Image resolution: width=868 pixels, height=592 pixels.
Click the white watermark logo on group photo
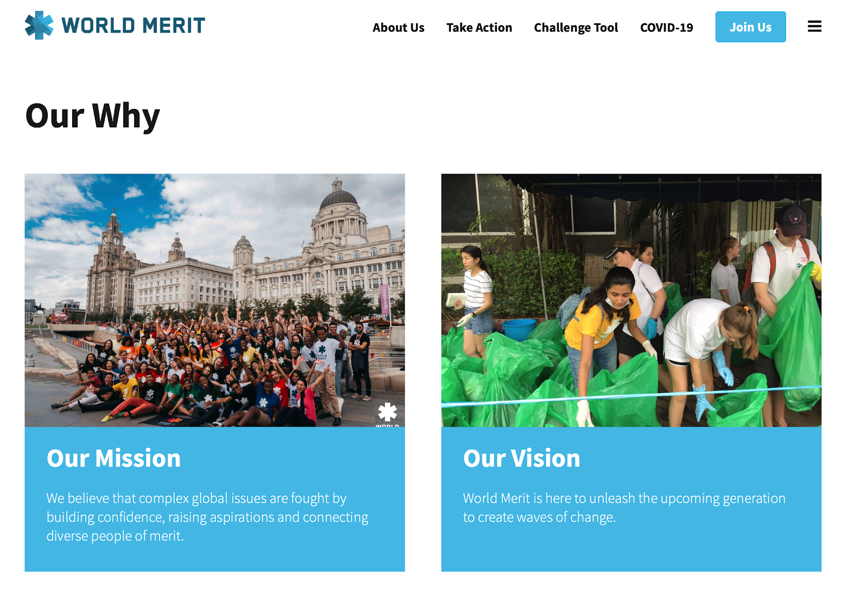click(387, 414)
